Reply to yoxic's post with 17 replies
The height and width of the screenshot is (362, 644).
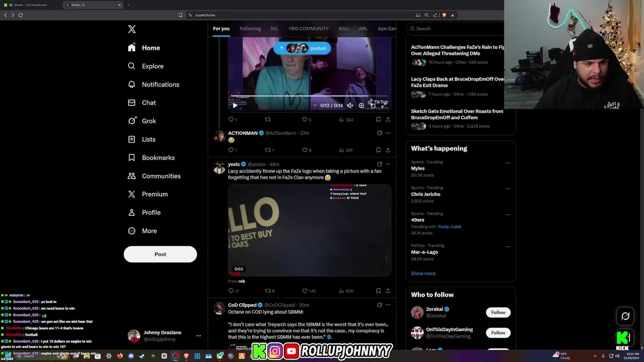click(233, 291)
